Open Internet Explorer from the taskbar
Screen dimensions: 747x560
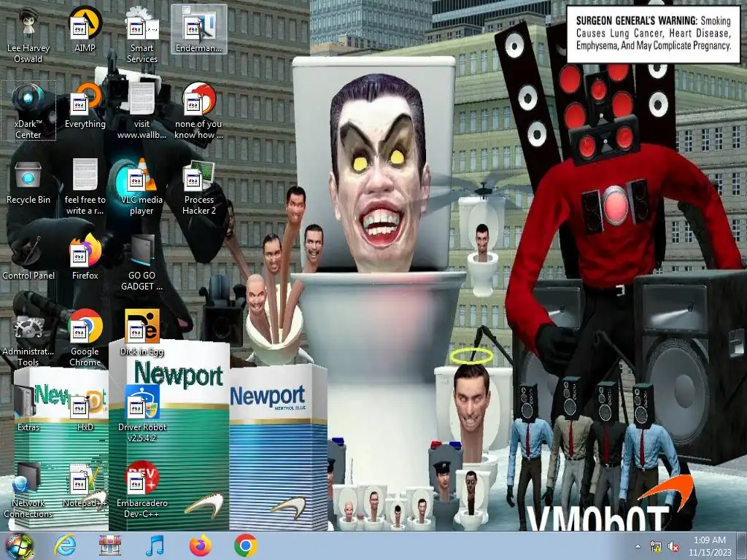coord(65,545)
